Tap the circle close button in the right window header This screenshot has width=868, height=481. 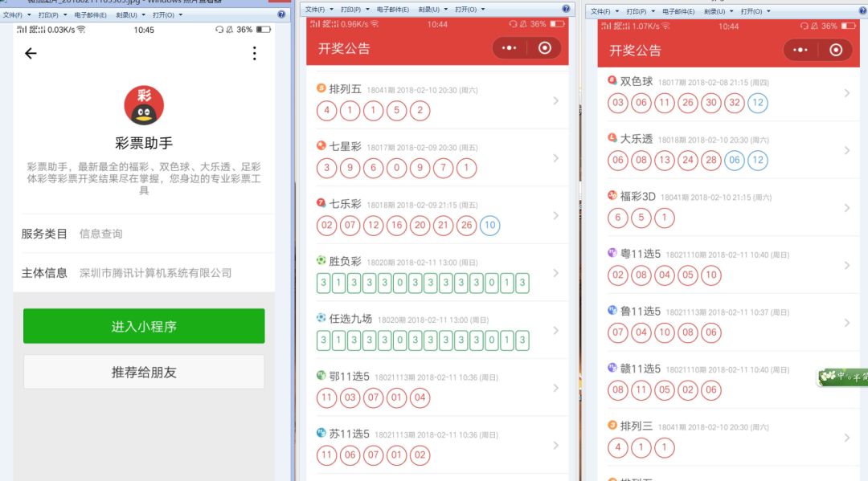coord(836,51)
